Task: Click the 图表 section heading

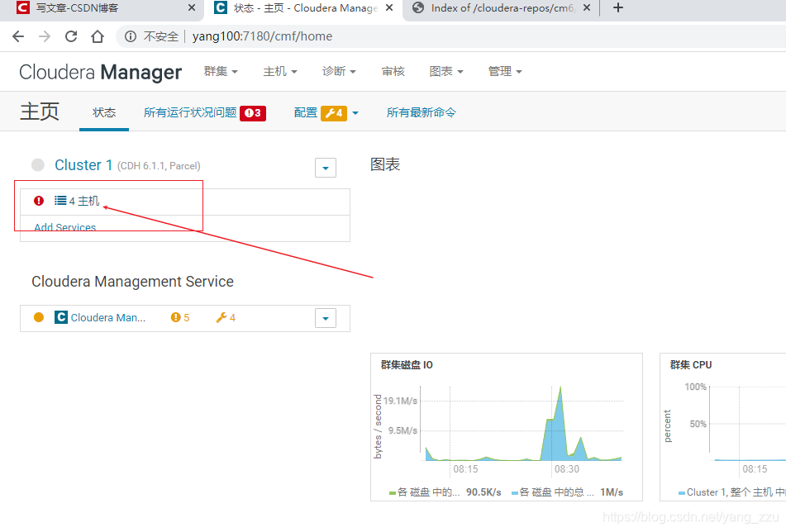Action: click(385, 164)
